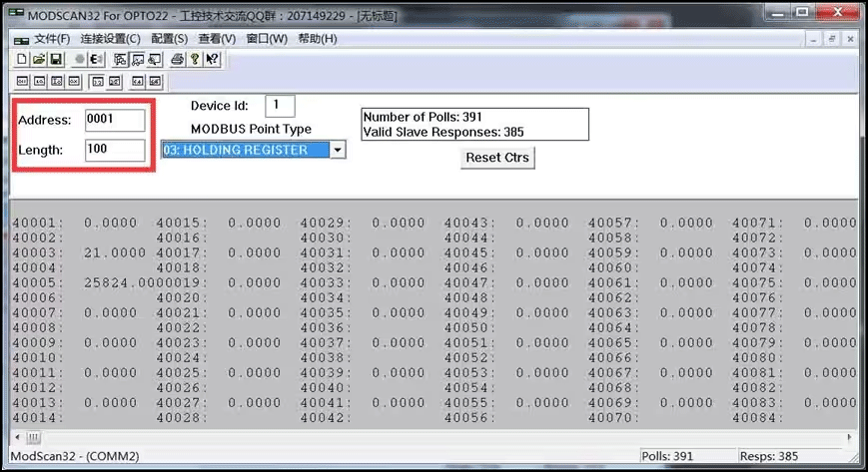Click the Print icon in toolbar
The image size is (868, 472).
tap(178, 60)
